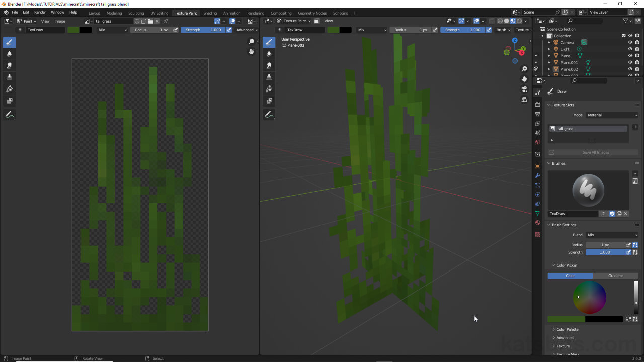This screenshot has width=644, height=362.
Task: Select the Fill tool in 3D viewport toolbar
Action: point(269,88)
